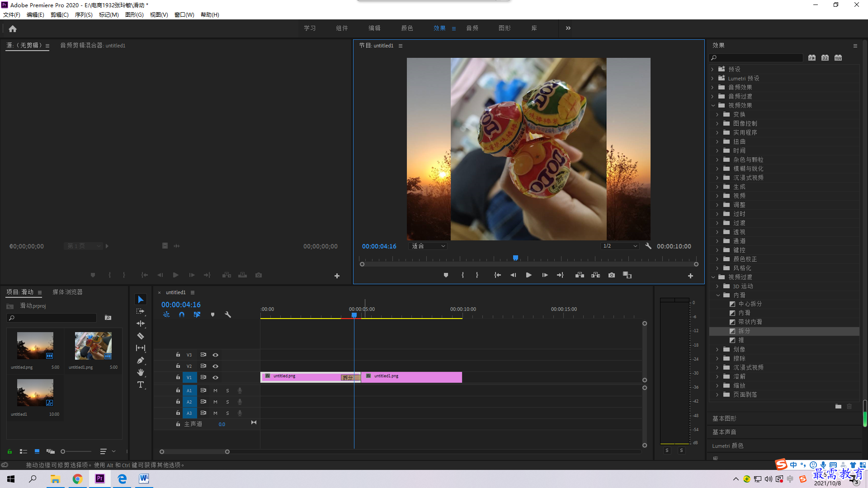
Task: Play the sequence in Program monitor
Action: click(528, 275)
